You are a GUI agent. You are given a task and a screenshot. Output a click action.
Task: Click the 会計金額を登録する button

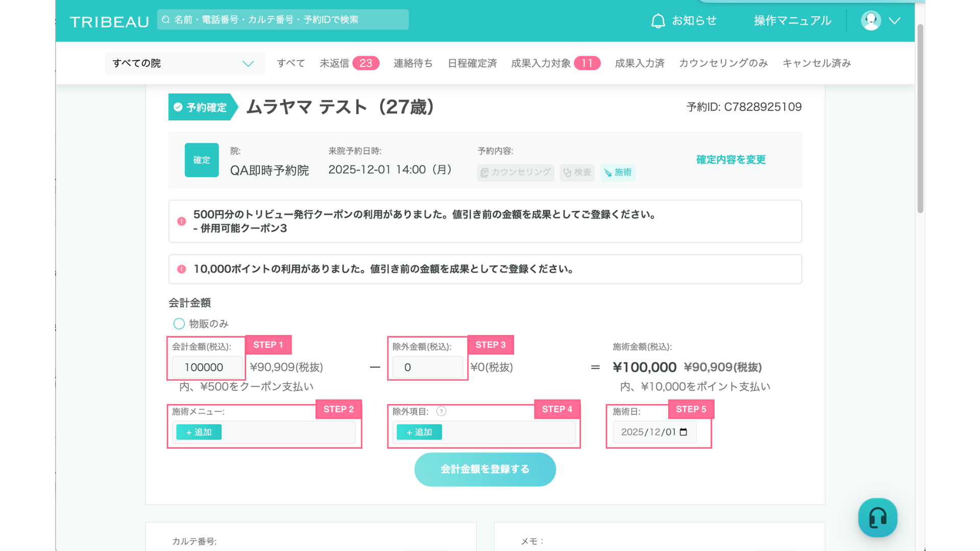(485, 469)
